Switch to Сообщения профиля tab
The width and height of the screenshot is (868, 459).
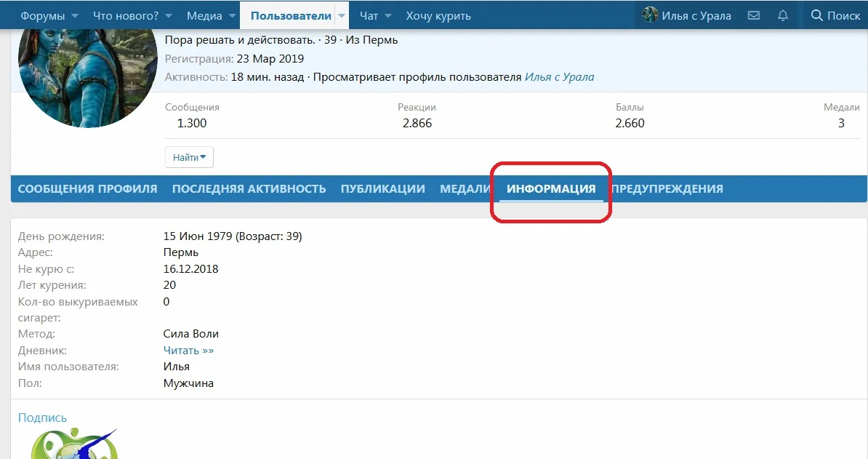point(87,189)
